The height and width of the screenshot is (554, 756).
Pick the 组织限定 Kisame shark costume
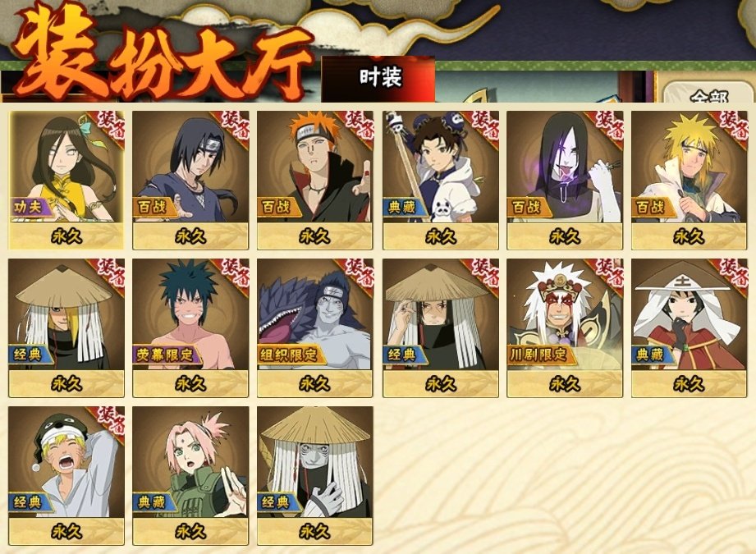[315, 327]
